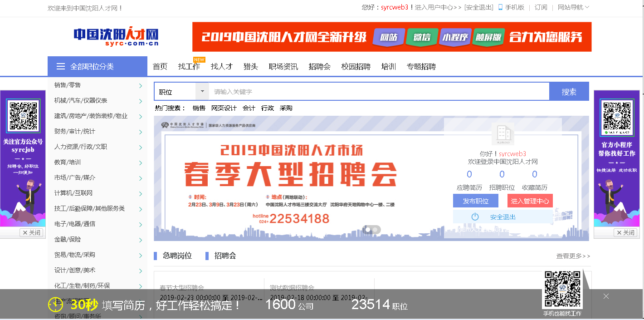Click 进入用户中心>> in the top bar
Image resolution: width=644 pixels, height=320 pixels.
438,7
